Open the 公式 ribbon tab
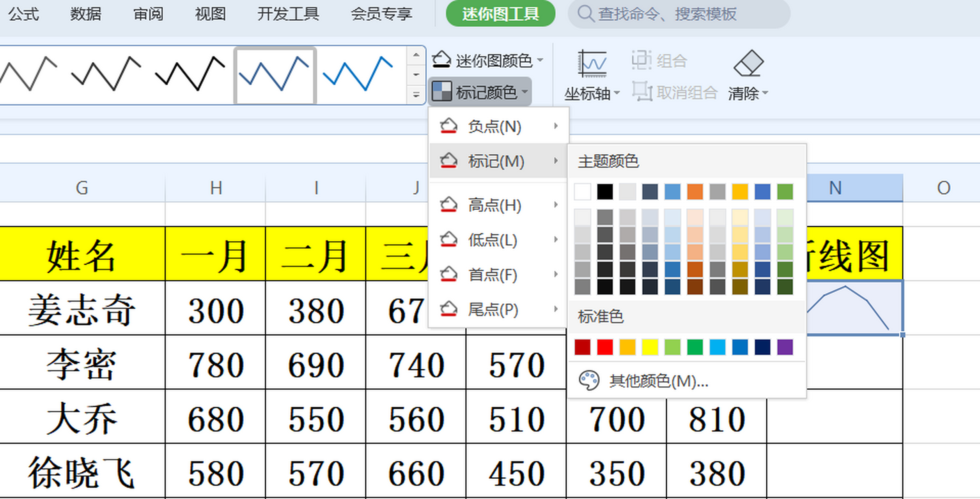This screenshot has width=980, height=499. click(23, 14)
